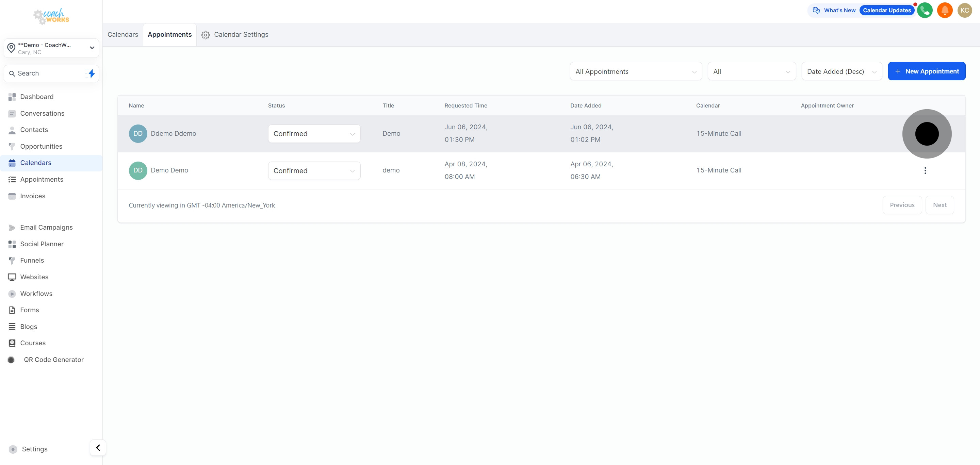
Task: Open the Date Added (Desc) sort dropdown
Action: point(841,71)
